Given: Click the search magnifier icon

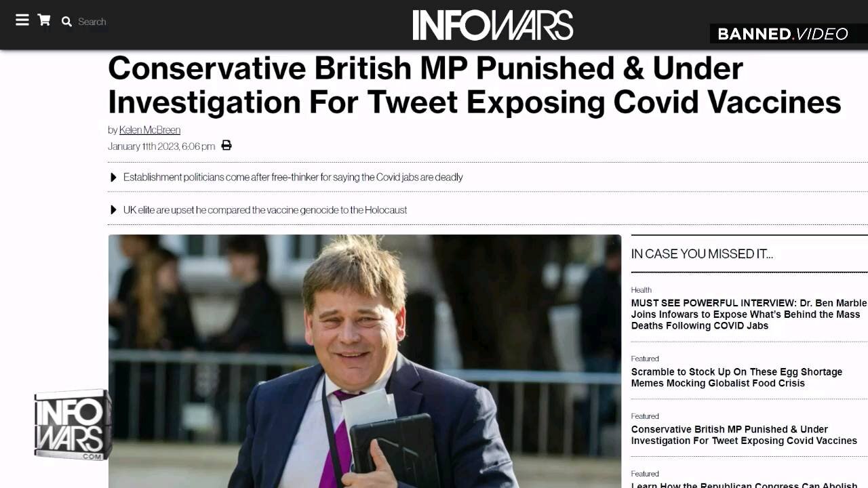Looking at the screenshot, I should coord(66,22).
